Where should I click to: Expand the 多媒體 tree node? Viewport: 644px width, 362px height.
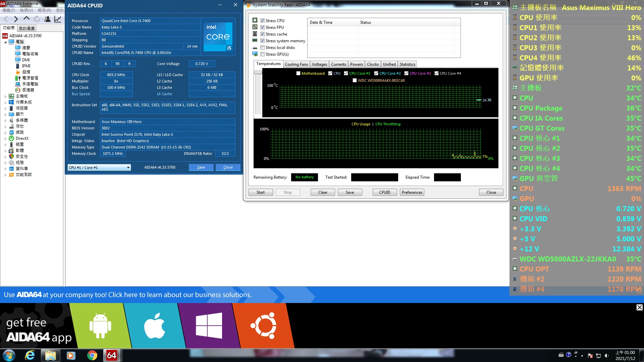tap(5, 121)
